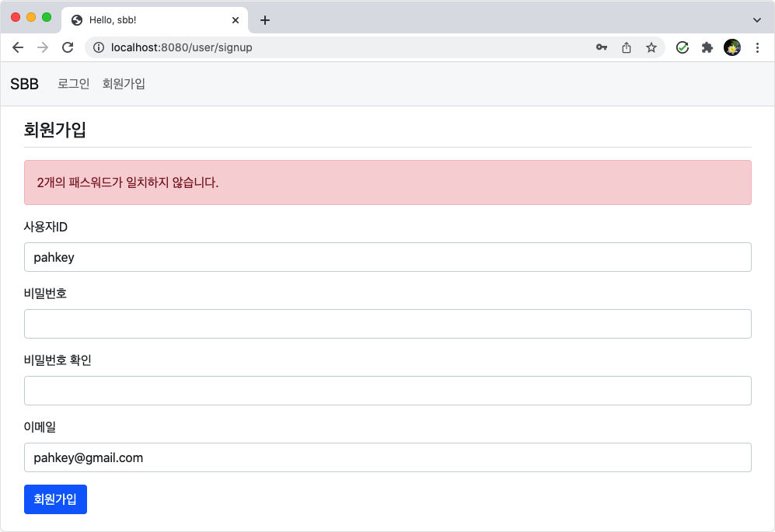Viewport: 775px width, 532px height.
Task: Focus the 비밀번호 확인 input field
Action: pos(387,390)
